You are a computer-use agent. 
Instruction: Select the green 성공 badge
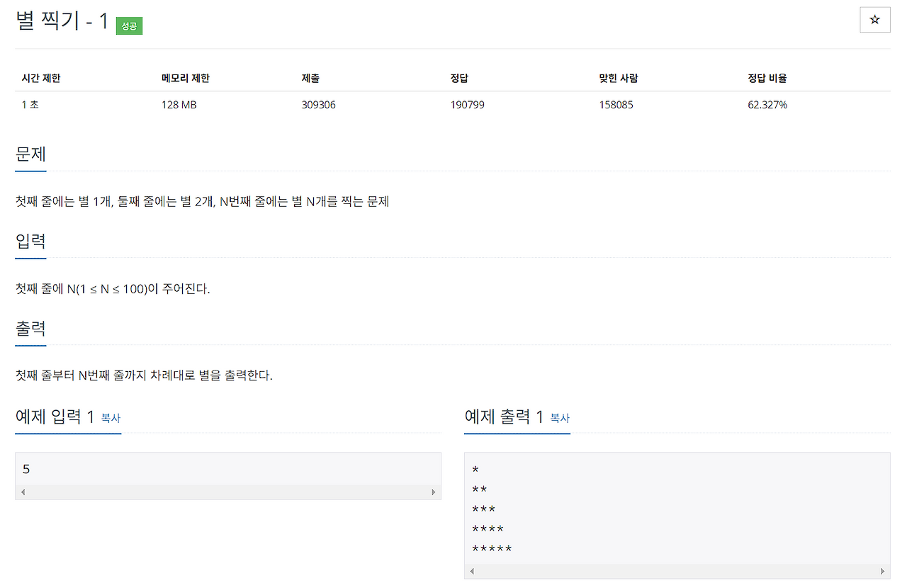129,26
